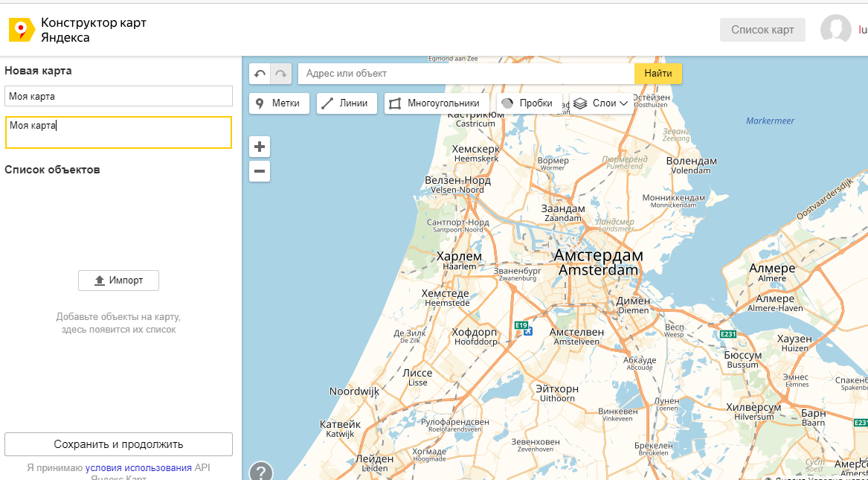Select the Линии line tool
This screenshot has height=480, width=868.
pos(346,103)
